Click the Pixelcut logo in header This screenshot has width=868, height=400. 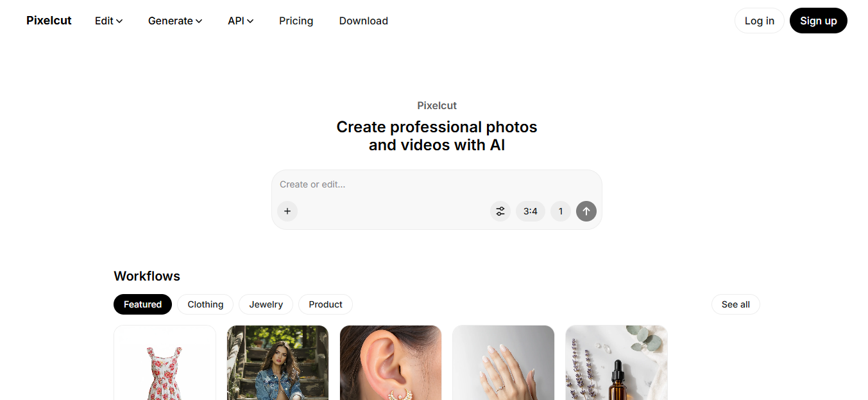pos(49,21)
